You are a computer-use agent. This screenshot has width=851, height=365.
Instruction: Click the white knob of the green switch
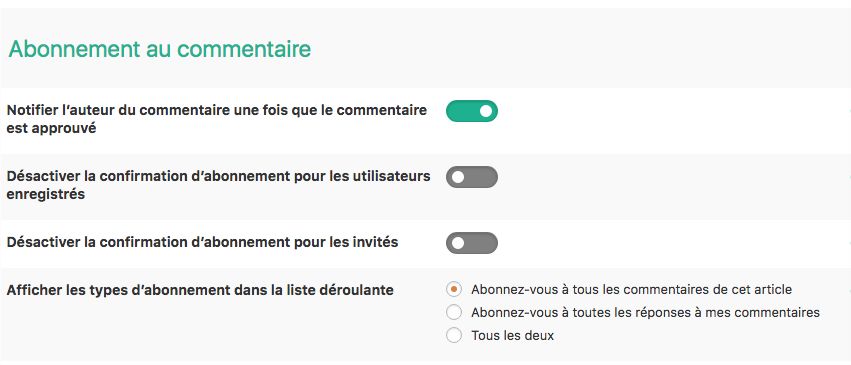pyautogui.click(x=486, y=111)
